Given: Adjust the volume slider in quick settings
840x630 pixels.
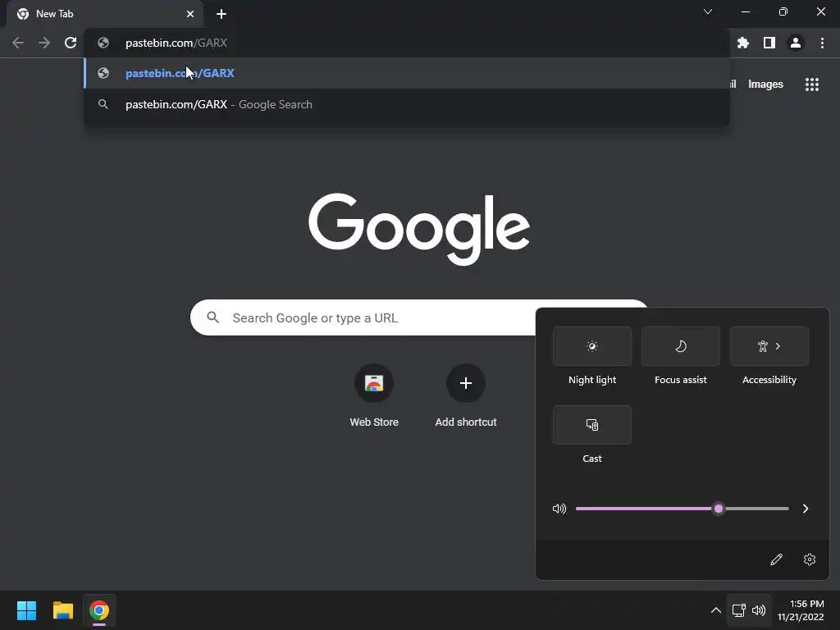Looking at the screenshot, I should point(682,509).
